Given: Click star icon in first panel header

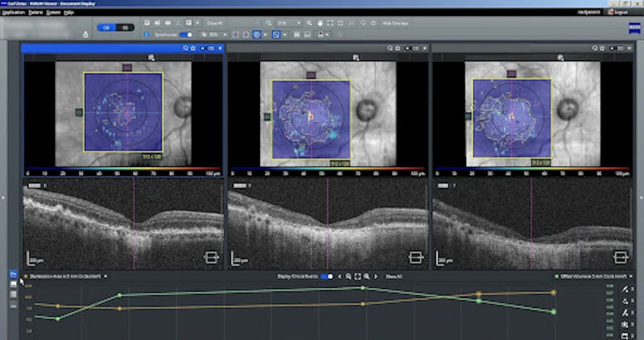Looking at the screenshot, I should (x=193, y=48).
